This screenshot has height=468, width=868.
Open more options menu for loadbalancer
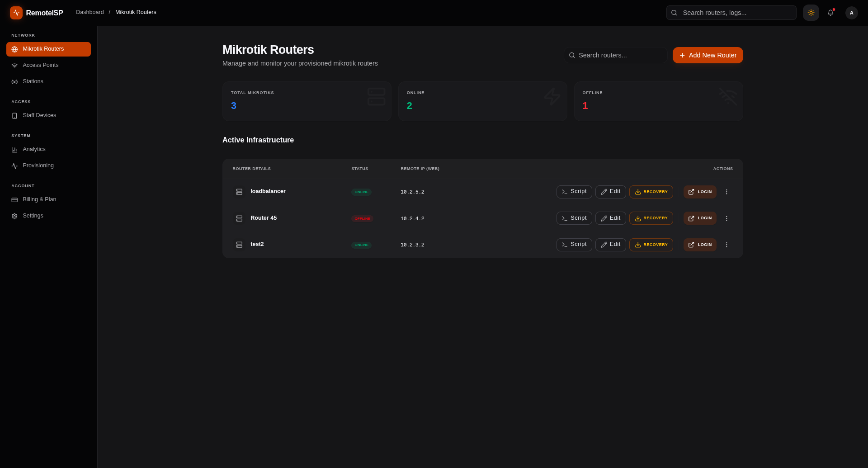coord(726,192)
